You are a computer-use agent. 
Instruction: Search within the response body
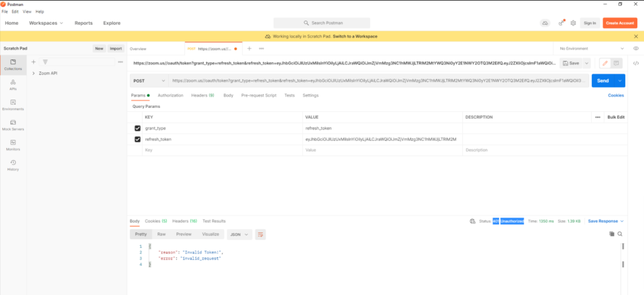[x=620, y=234]
